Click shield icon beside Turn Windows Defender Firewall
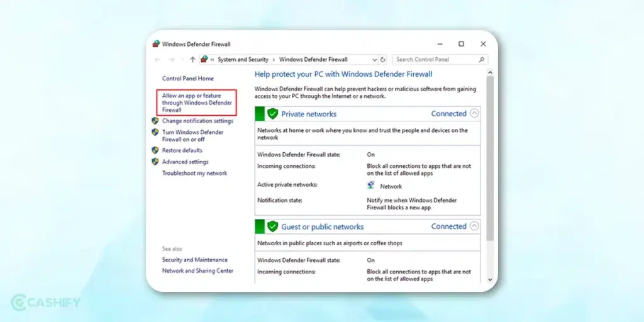This screenshot has width=644, height=322. click(x=155, y=132)
